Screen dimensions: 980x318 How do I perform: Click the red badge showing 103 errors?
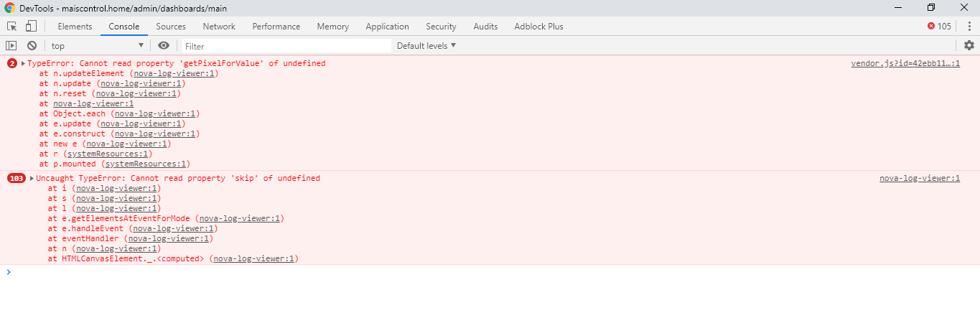[x=17, y=178]
